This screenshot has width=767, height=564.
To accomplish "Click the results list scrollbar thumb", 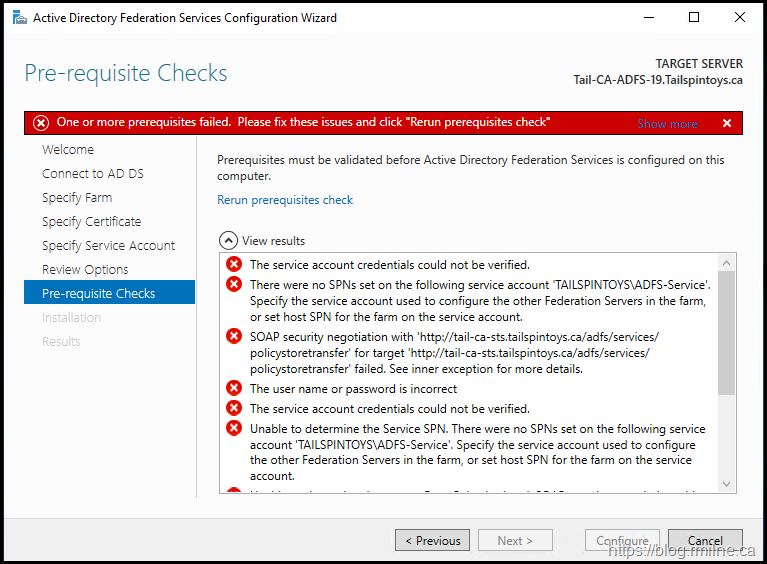I will point(726,330).
